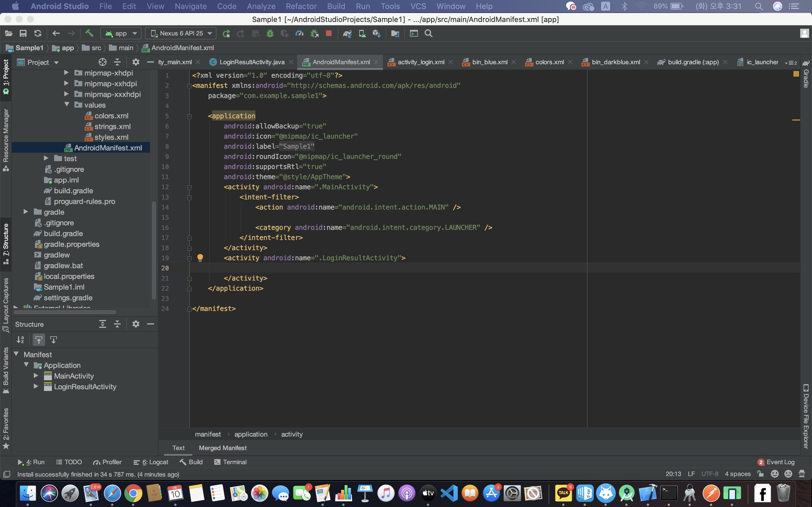This screenshot has height=507, width=812.
Task: Open the Refactor menu
Action: tap(301, 6)
